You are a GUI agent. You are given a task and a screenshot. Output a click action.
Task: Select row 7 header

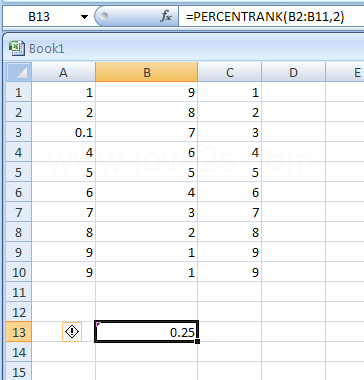(19, 212)
